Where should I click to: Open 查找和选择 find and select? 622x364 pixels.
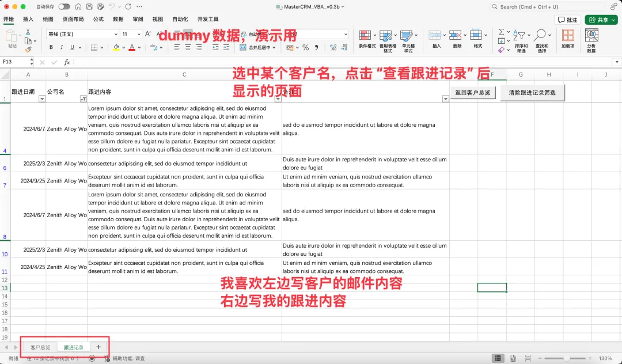(542, 41)
